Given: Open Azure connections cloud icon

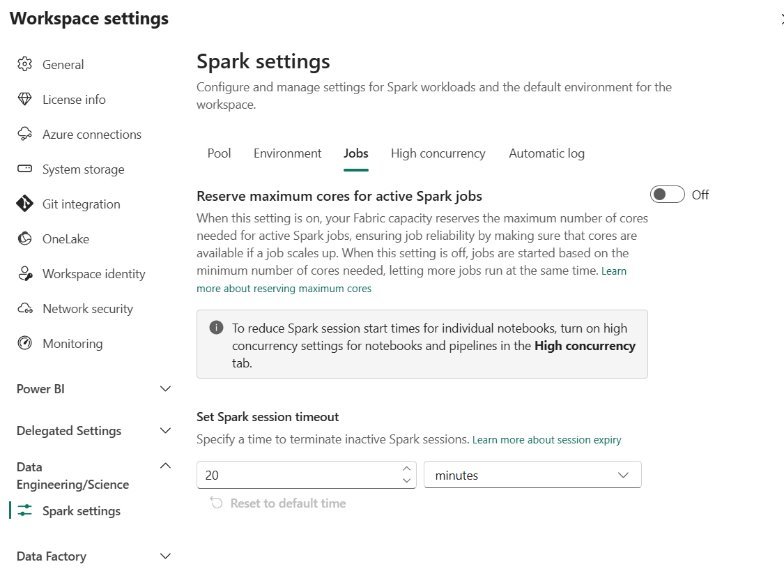Looking at the screenshot, I should (24, 134).
